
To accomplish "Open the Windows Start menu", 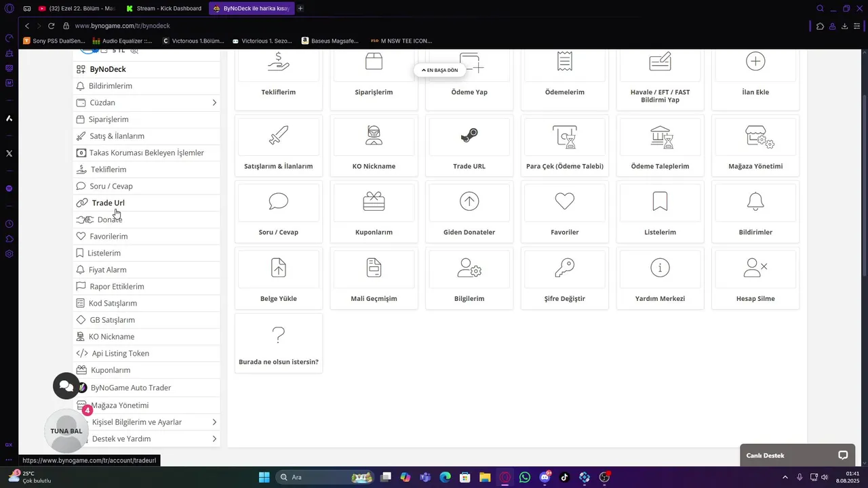I will point(264,477).
